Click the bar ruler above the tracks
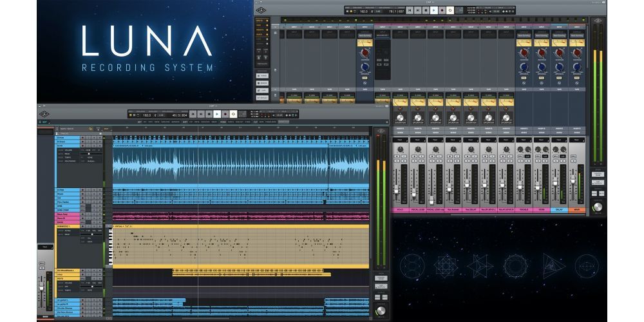 pyautogui.click(x=241, y=128)
